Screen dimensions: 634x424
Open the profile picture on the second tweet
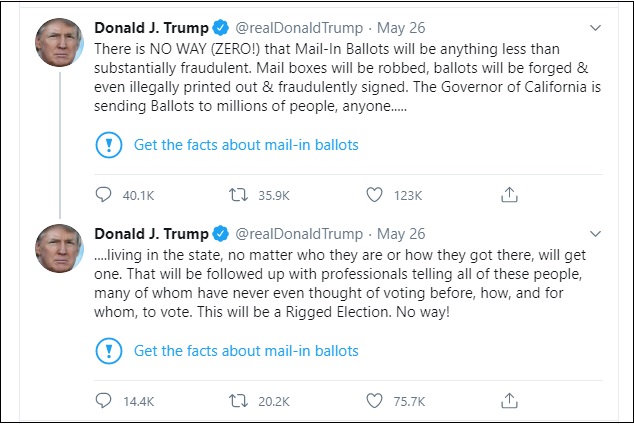pos(60,249)
